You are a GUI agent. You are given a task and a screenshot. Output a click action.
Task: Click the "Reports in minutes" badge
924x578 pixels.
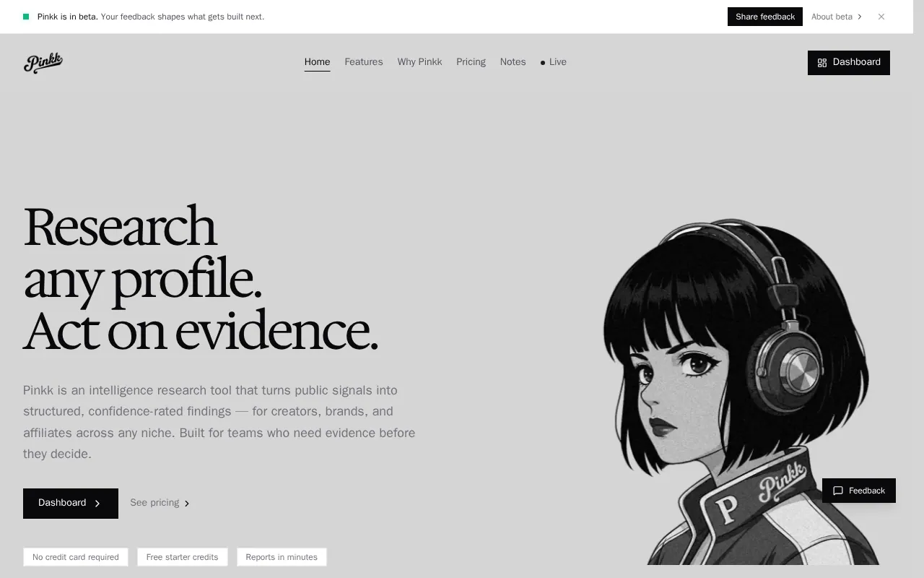pos(282,557)
